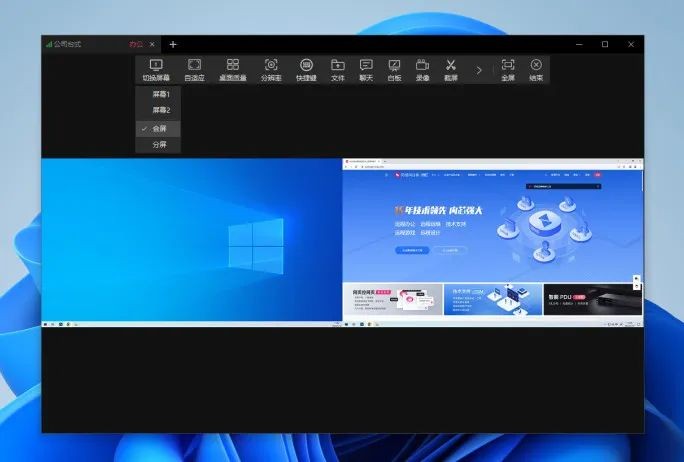This screenshot has height=462, width=684.
Task: Expand more toolbar tools with right chevron
Action: tap(479, 70)
